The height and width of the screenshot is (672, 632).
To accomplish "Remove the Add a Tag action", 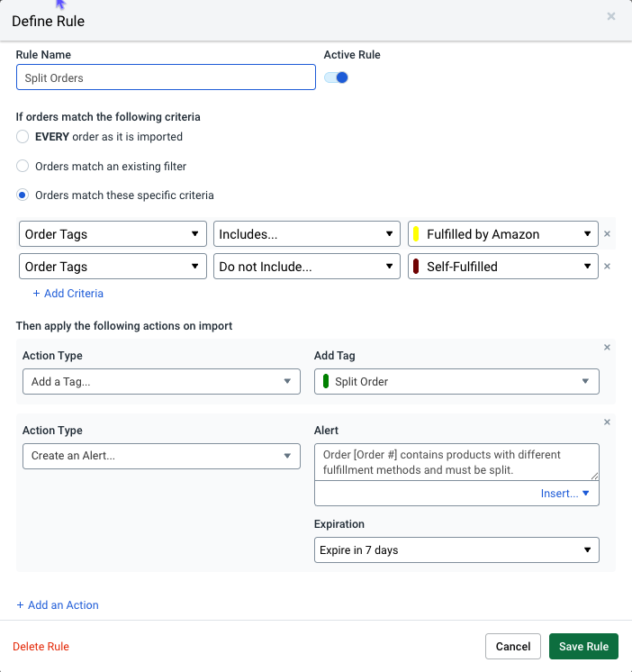I will click(607, 347).
